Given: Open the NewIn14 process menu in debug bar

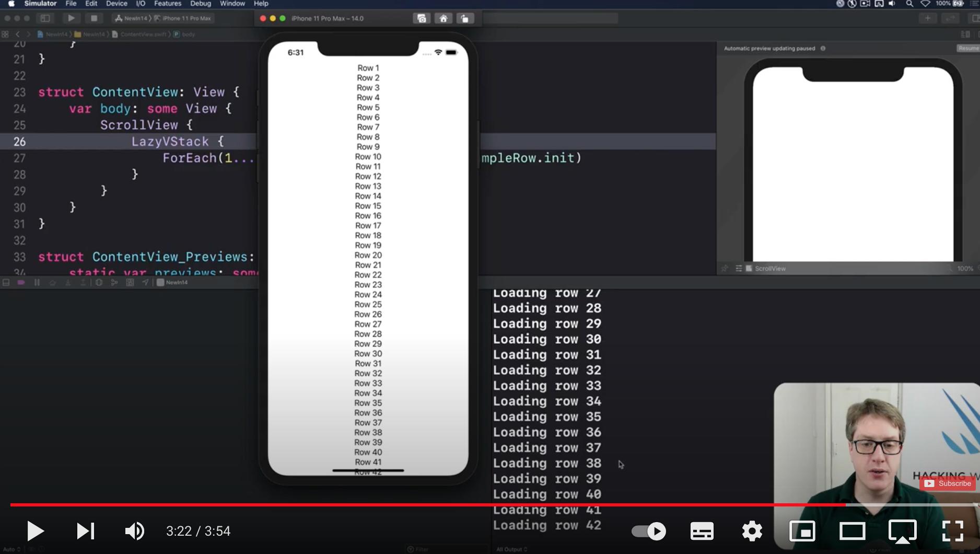Looking at the screenshot, I should pyautogui.click(x=172, y=283).
